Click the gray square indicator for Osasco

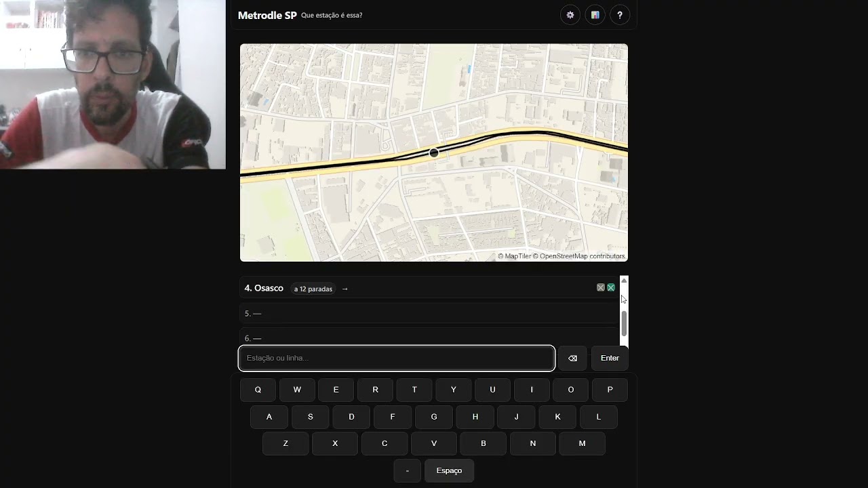coord(600,288)
